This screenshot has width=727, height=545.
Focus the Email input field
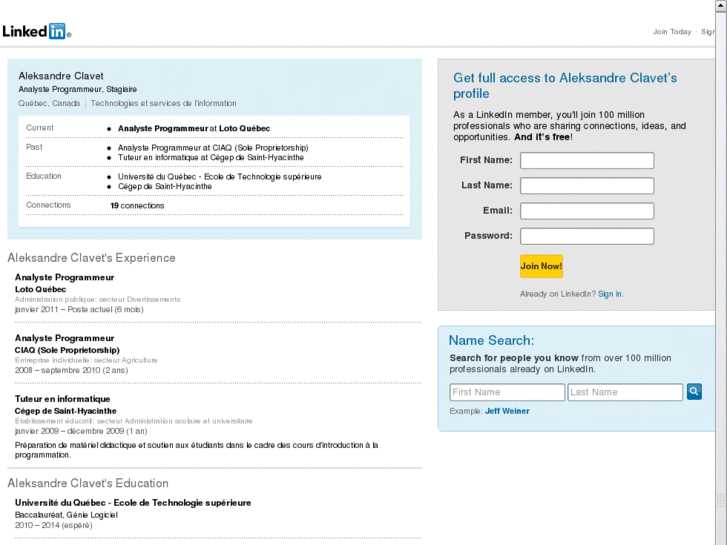(x=587, y=211)
